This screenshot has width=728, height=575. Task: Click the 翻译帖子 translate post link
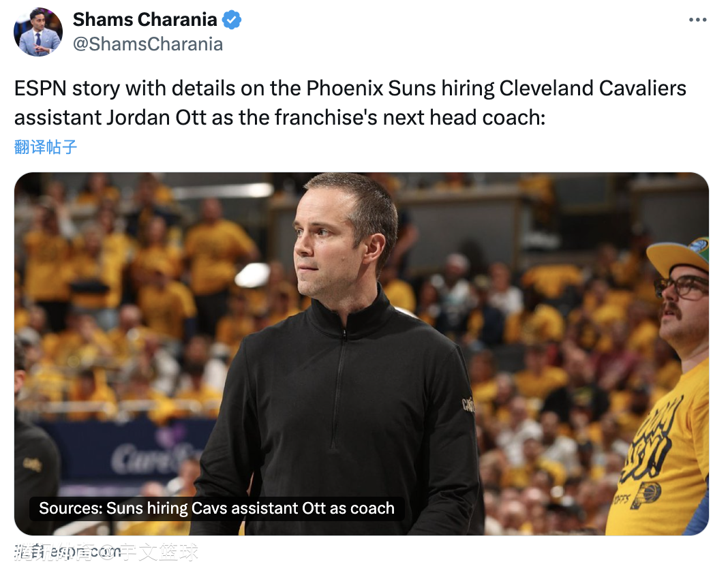pos(46,146)
